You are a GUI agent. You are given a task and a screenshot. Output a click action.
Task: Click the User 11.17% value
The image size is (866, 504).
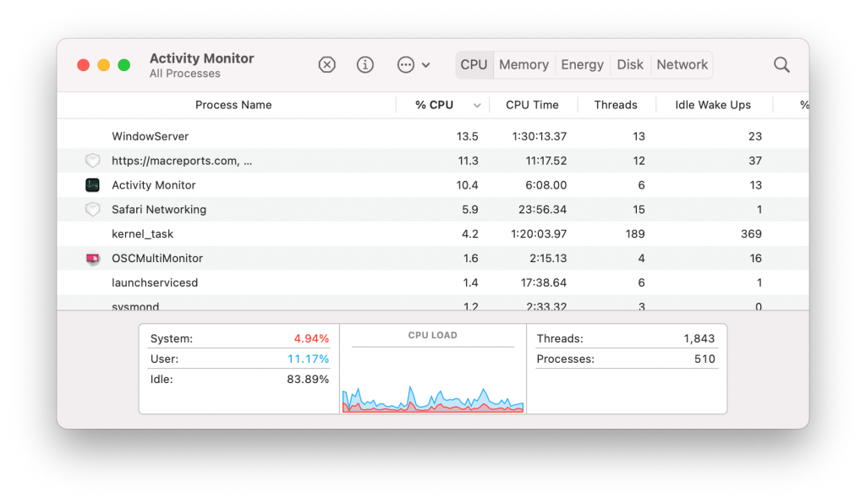tap(308, 359)
